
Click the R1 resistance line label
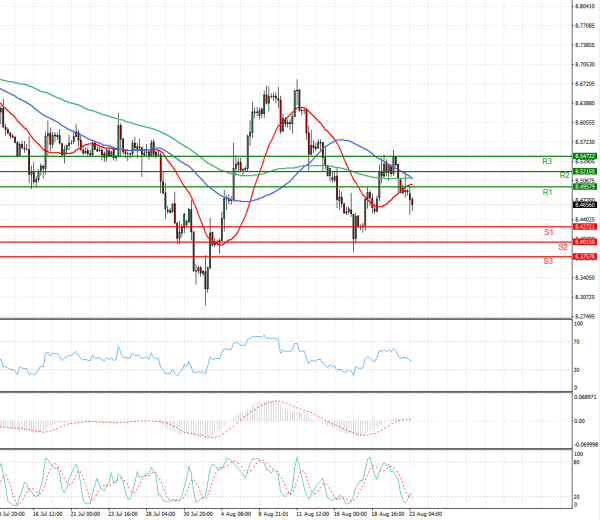coord(548,192)
